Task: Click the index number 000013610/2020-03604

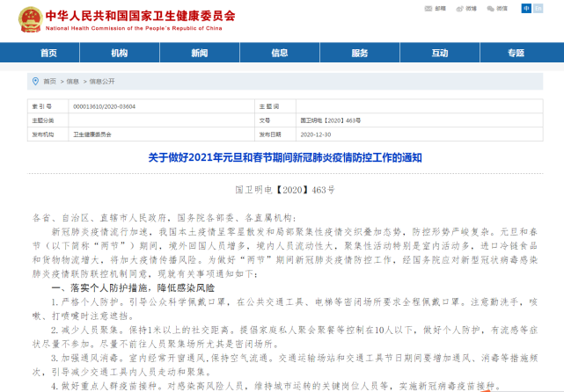Action: pos(102,105)
